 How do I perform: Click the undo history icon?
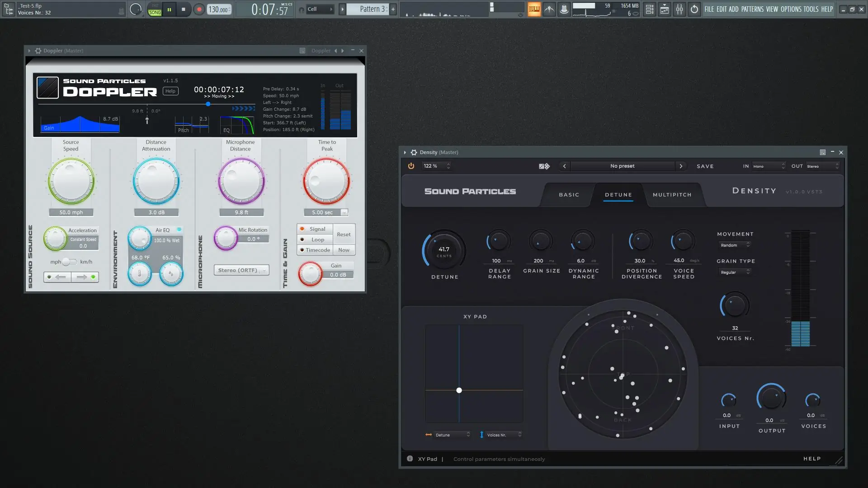(694, 9)
